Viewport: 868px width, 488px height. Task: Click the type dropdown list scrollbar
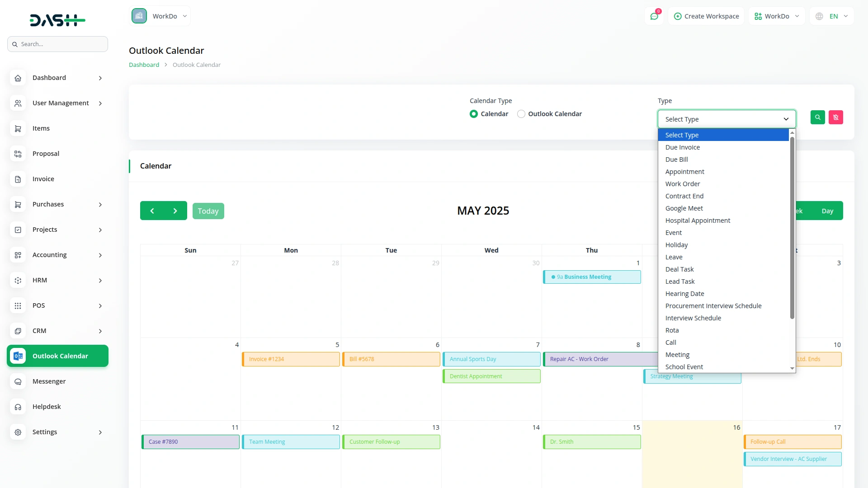[x=792, y=228]
